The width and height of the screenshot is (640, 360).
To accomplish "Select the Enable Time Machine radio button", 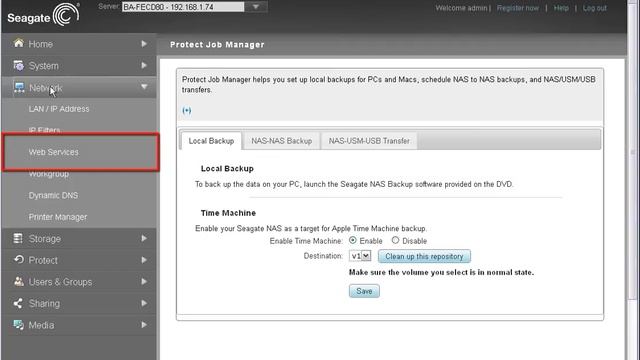I will (x=353, y=240).
